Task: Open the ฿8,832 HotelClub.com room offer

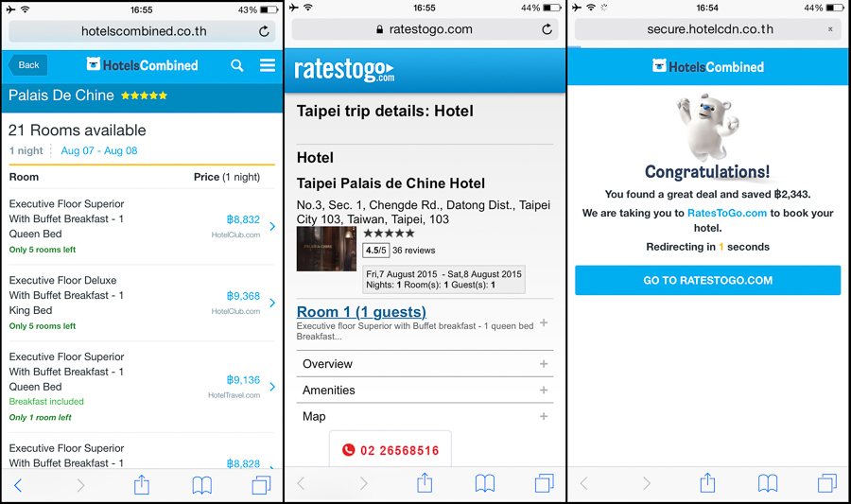Action: pyautogui.click(x=142, y=226)
